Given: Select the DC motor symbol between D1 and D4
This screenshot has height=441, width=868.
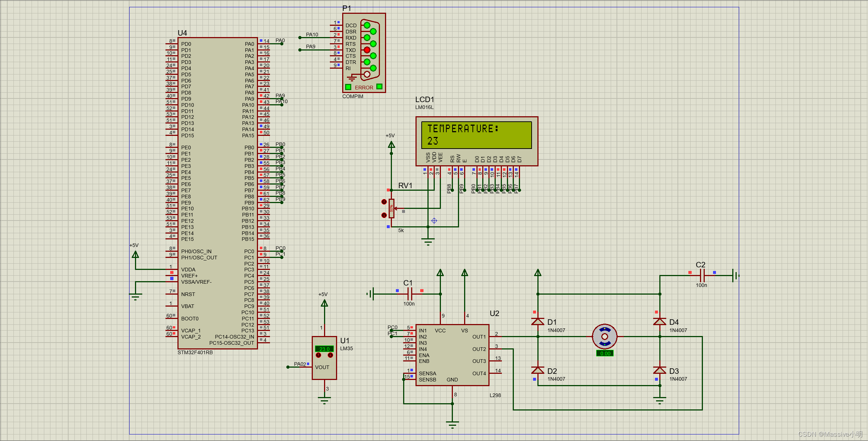Looking at the screenshot, I should [604, 336].
